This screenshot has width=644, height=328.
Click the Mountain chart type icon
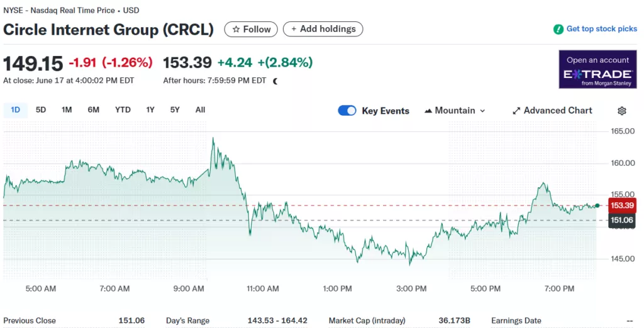(429, 111)
